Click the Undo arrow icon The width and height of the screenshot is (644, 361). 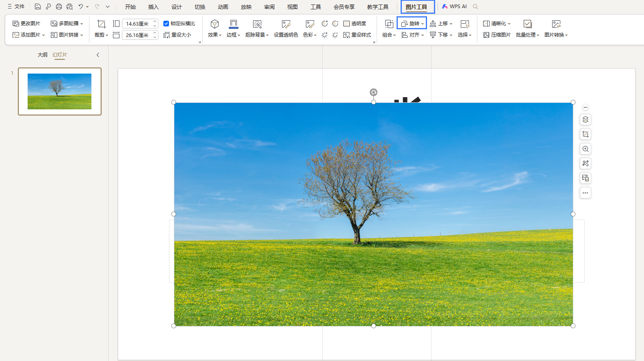click(80, 7)
